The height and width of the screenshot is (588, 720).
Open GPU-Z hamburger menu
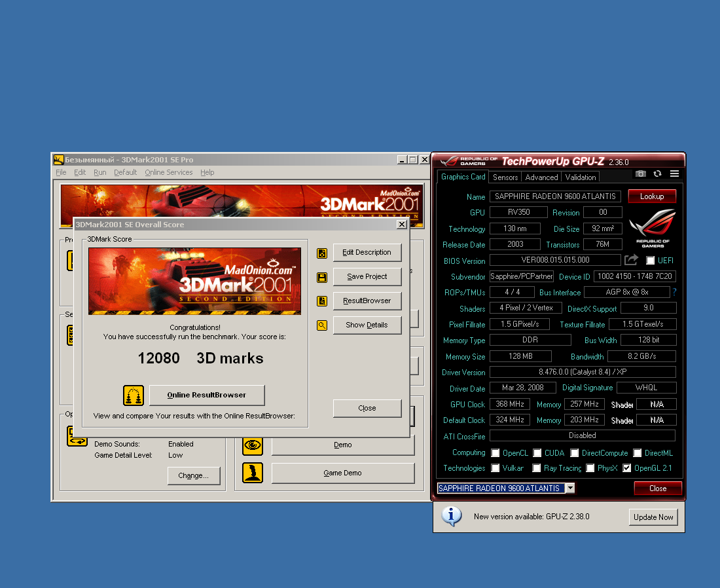coord(675,174)
